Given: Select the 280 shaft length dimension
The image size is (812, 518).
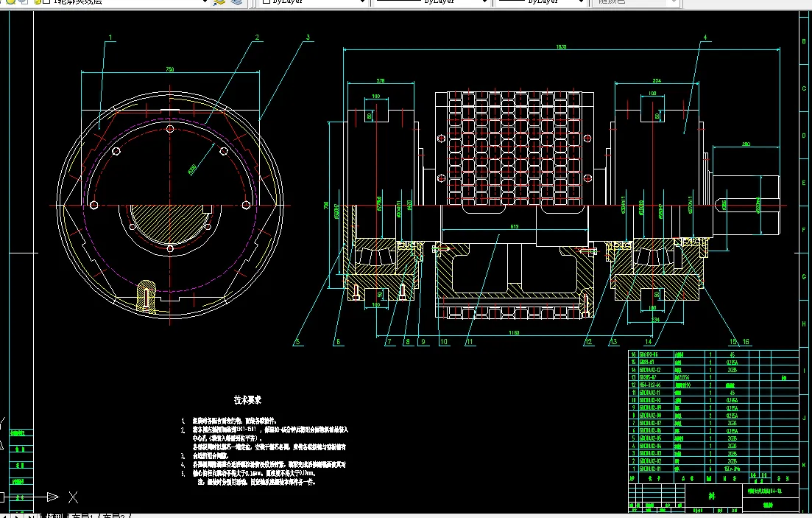Looking at the screenshot, I should point(746,144).
